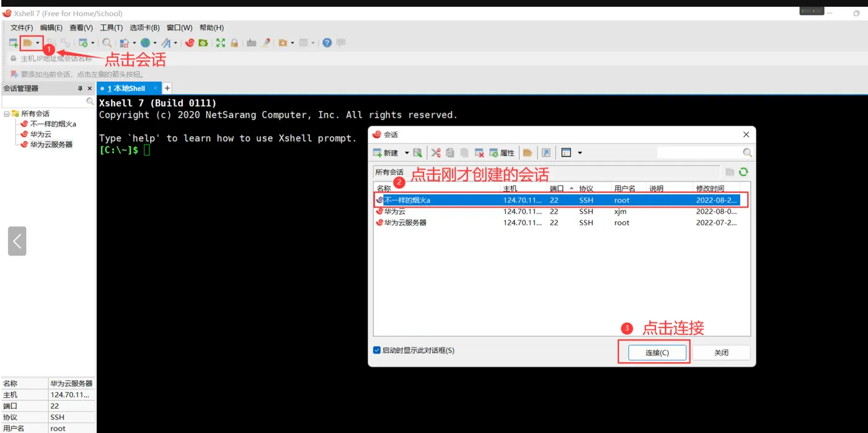This screenshot has width=868, height=433.
Task: Toggle the 启动时显示此对话框(S) checkbox
Action: [377, 350]
